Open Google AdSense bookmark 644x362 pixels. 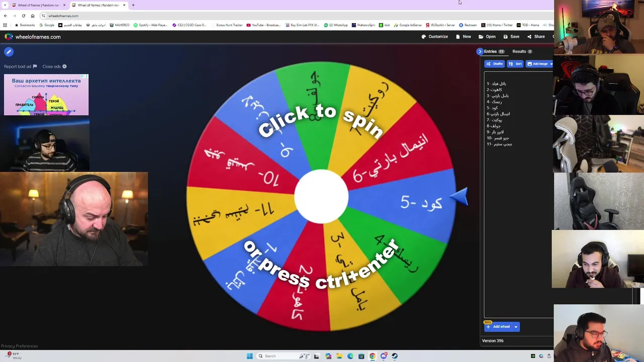point(408,25)
